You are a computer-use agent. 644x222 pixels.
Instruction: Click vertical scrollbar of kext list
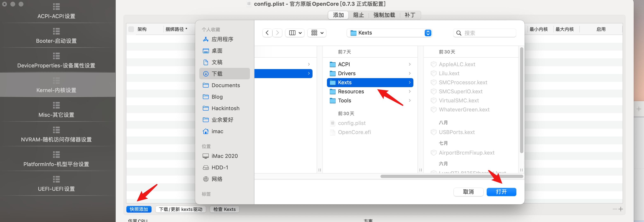521,100
